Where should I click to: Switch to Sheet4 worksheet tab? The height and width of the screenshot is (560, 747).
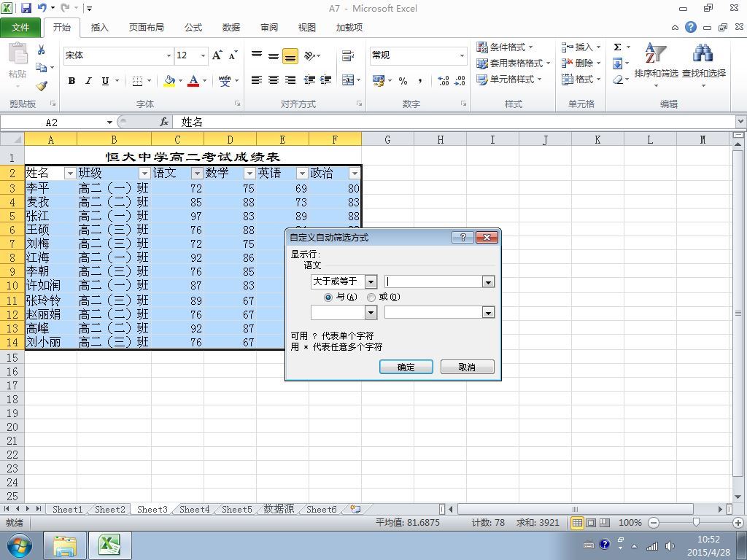point(194,509)
